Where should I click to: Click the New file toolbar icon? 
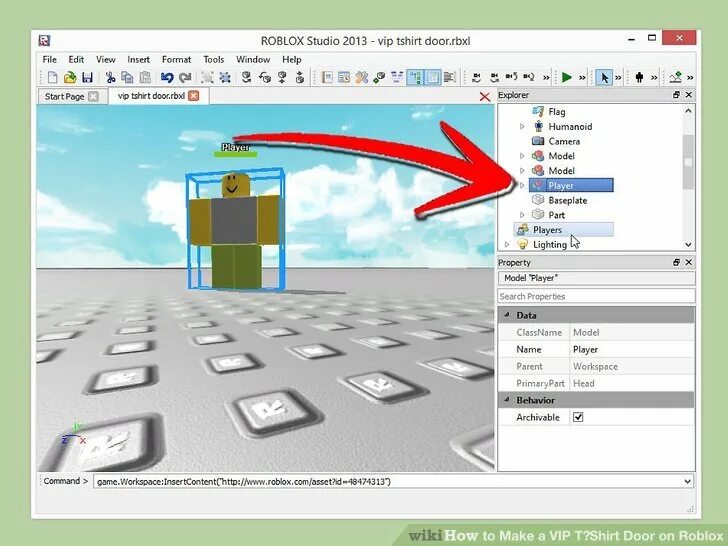[x=52, y=77]
